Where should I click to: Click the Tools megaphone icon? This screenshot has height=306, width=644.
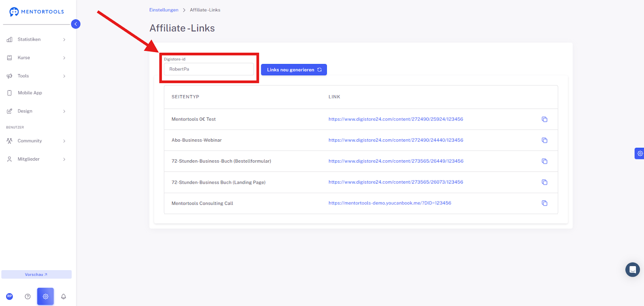(x=10, y=76)
